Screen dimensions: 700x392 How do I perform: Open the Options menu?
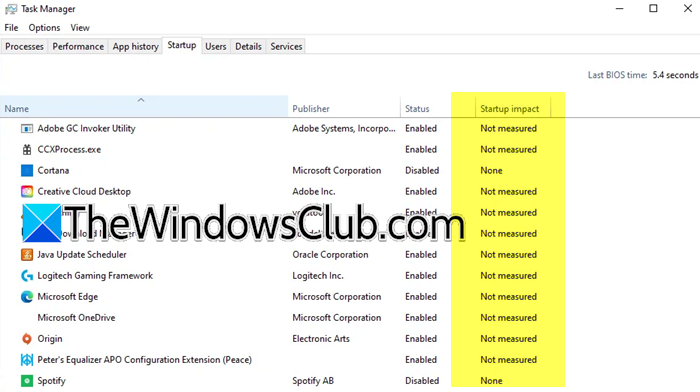[44, 28]
